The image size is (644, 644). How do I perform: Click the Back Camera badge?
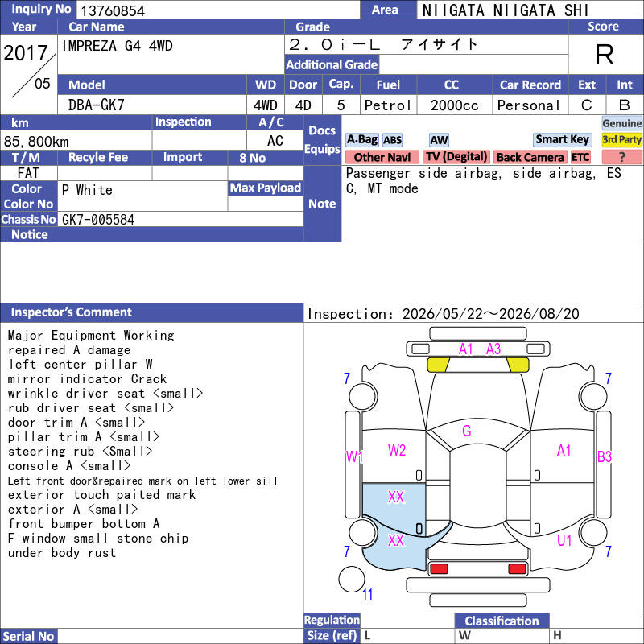(530, 157)
